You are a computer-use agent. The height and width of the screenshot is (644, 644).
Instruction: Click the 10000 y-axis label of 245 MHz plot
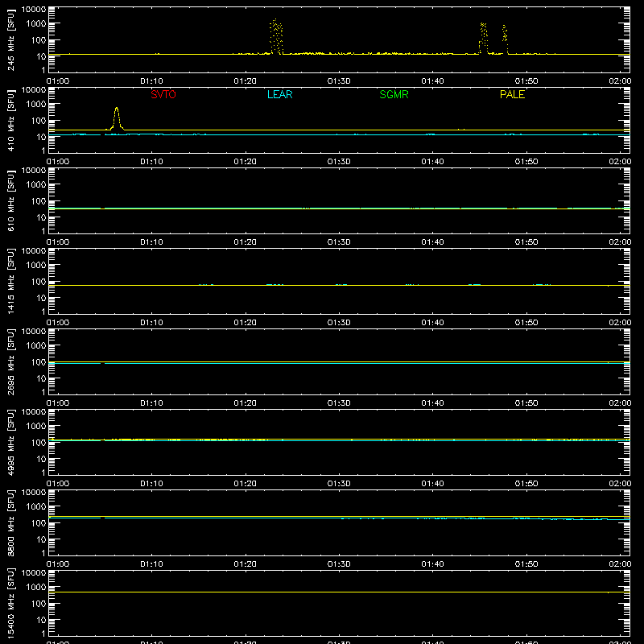34,10
